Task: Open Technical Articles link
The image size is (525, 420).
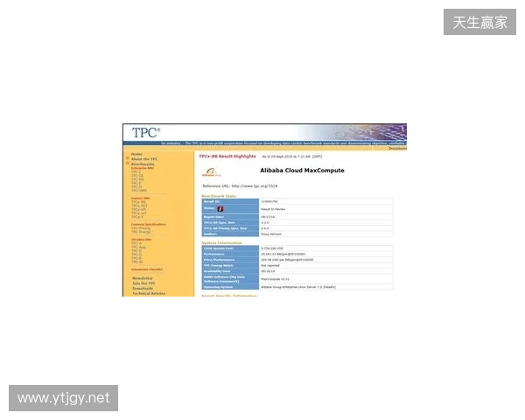Action: click(149, 293)
